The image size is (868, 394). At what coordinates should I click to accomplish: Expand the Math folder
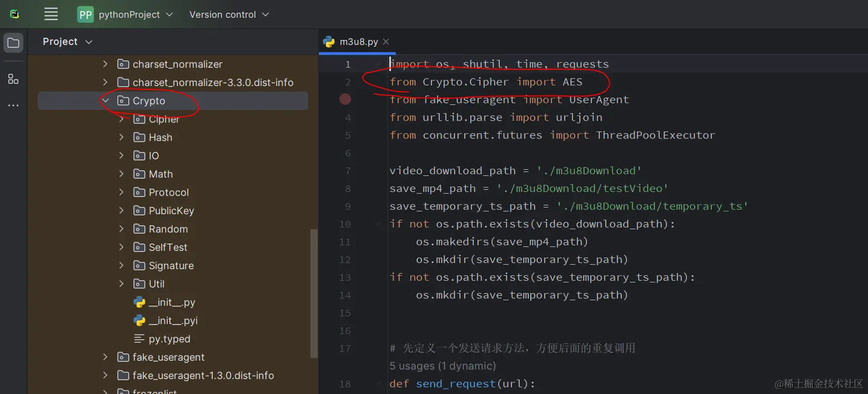121,174
